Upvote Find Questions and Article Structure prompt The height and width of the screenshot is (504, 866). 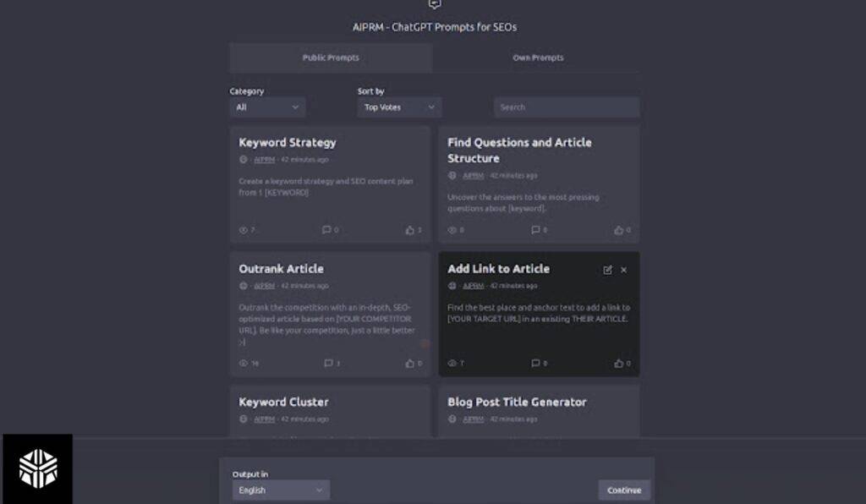point(618,230)
